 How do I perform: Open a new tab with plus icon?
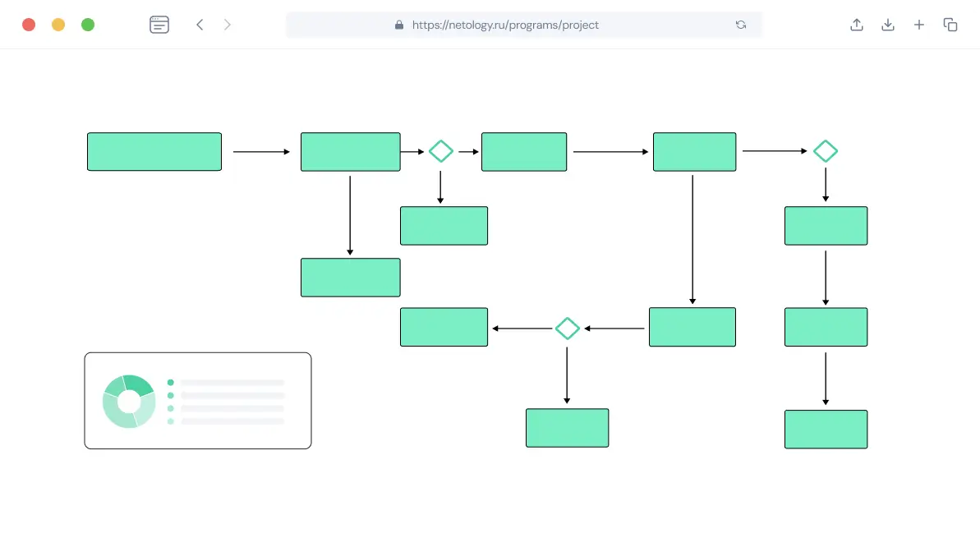tap(919, 25)
